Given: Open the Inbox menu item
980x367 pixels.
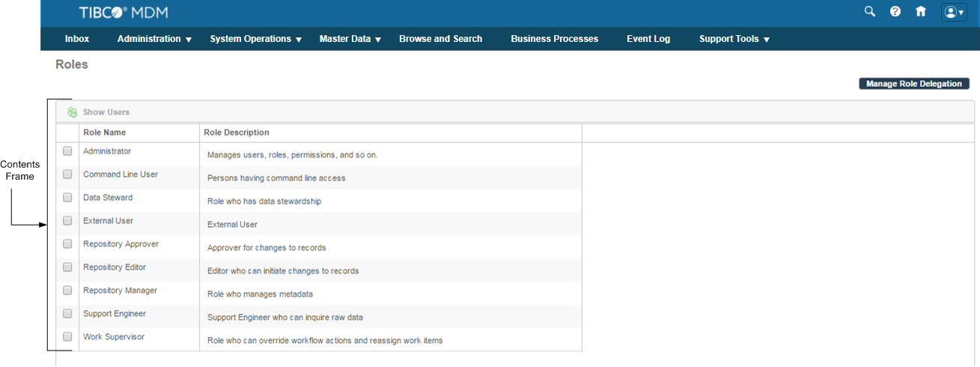Looking at the screenshot, I should (77, 39).
